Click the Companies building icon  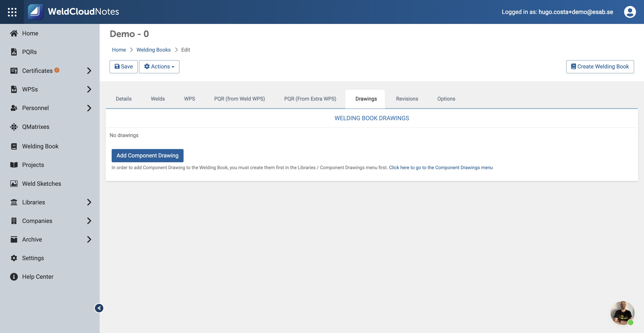pyautogui.click(x=14, y=221)
